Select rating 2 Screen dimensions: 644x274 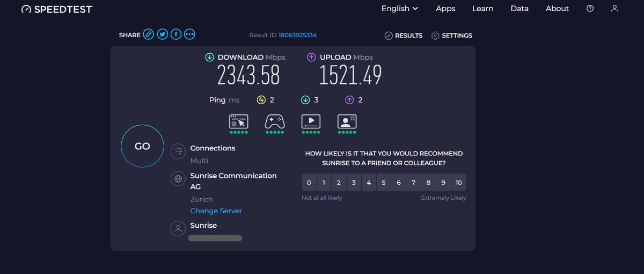(339, 183)
